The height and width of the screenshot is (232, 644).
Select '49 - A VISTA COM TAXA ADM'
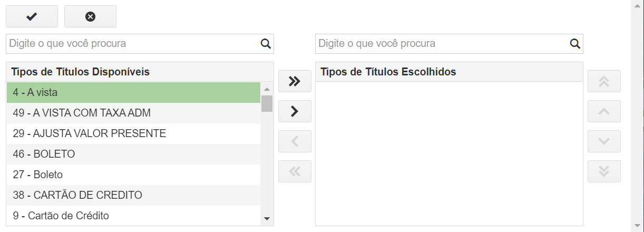pyautogui.click(x=133, y=113)
